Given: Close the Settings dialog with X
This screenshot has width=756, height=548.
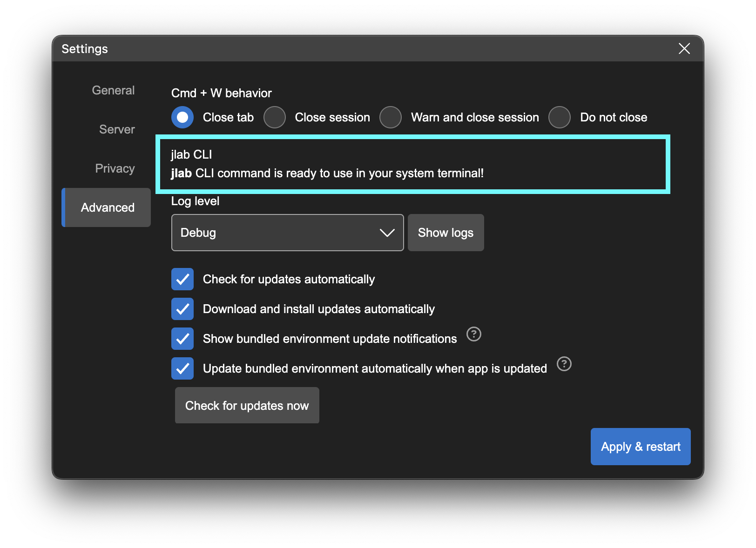Looking at the screenshot, I should (684, 48).
